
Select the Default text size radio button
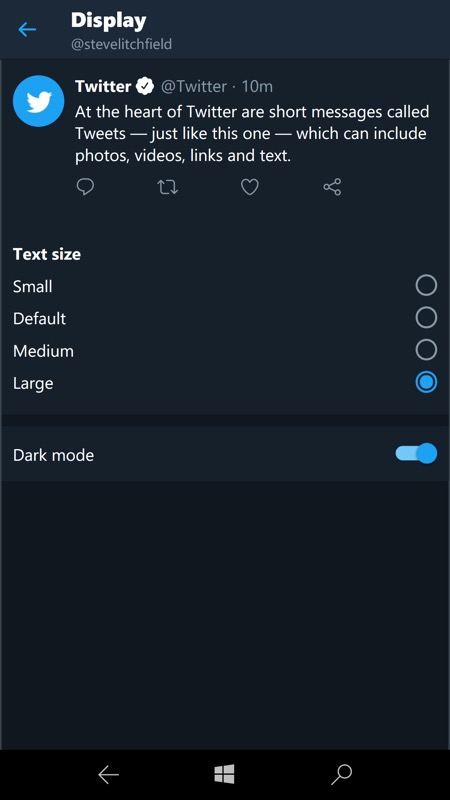[426, 318]
